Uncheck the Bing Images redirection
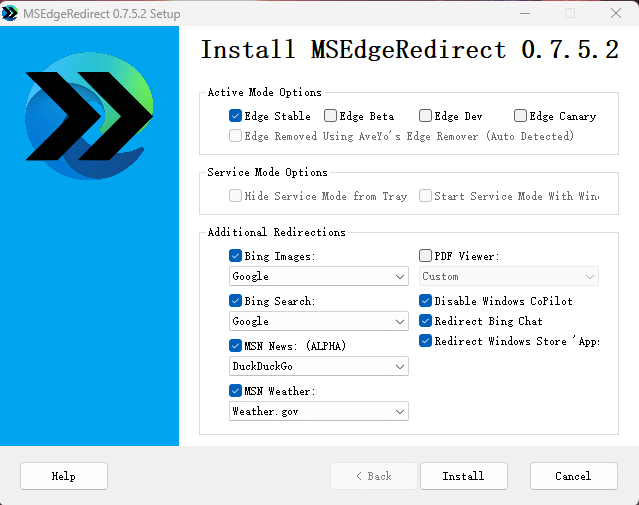Screen dimensions: 639x505 pyautogui.click(x=236, y=256)
